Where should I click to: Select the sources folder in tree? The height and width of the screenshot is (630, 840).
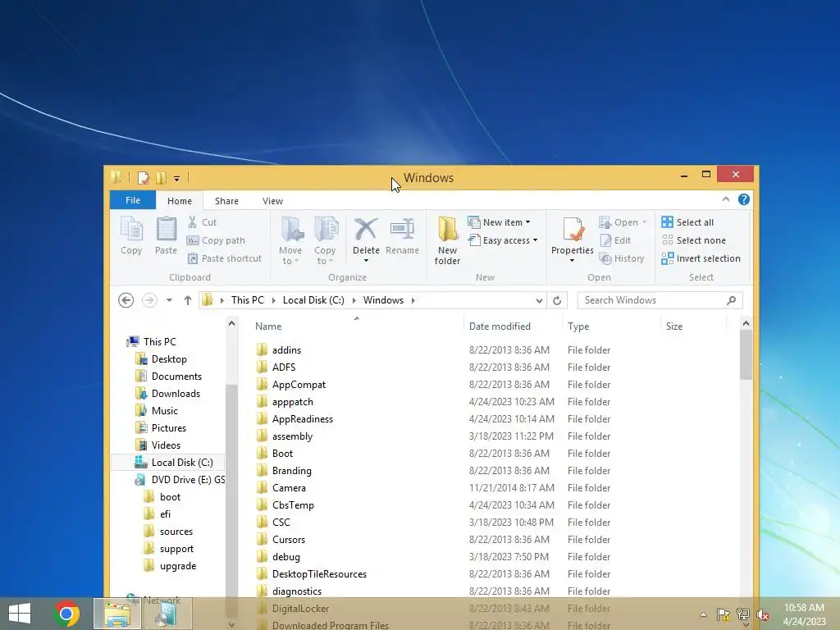(x=176, y=532)
